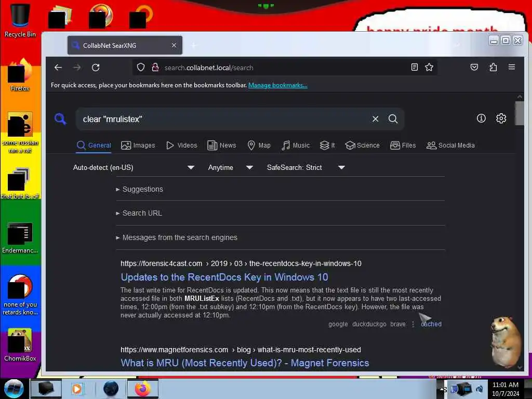
Task: Open 'Updates to the RecentDocs Key' result
Action: pyautogui.click(x=224, y=277)
